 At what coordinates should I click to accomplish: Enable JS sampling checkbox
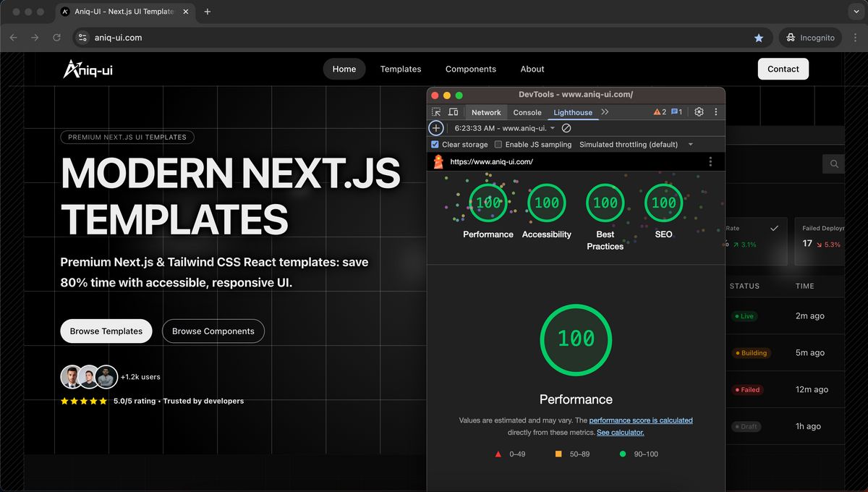pyautogui.click(x=498, y=144)
